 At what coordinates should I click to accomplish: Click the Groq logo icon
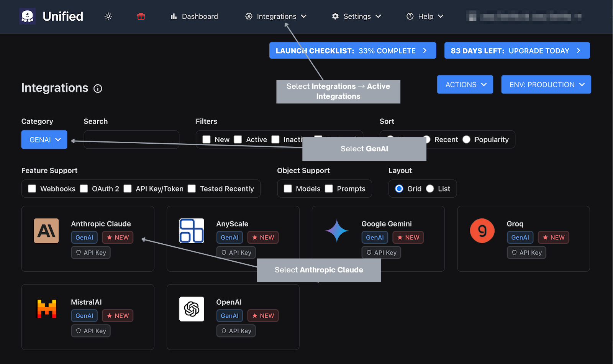tap(482, 231)
